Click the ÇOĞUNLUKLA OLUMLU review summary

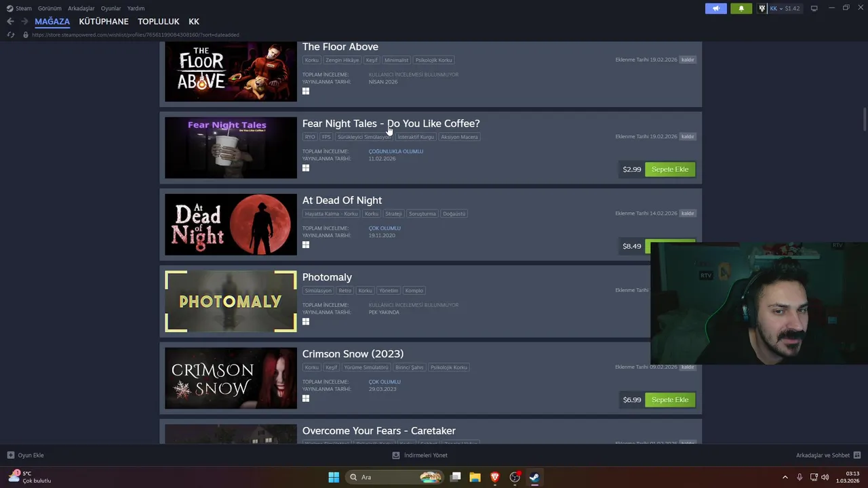pos(396,151)
